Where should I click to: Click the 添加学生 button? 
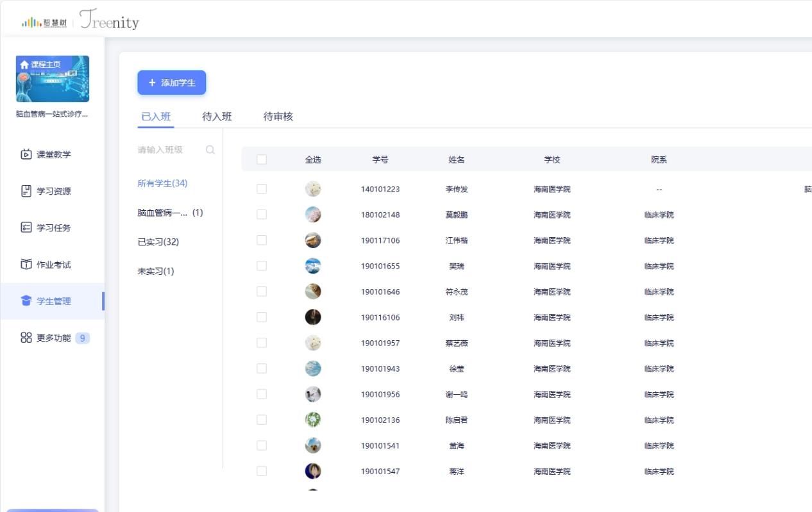pyautogui.click(x=171, y=83)
